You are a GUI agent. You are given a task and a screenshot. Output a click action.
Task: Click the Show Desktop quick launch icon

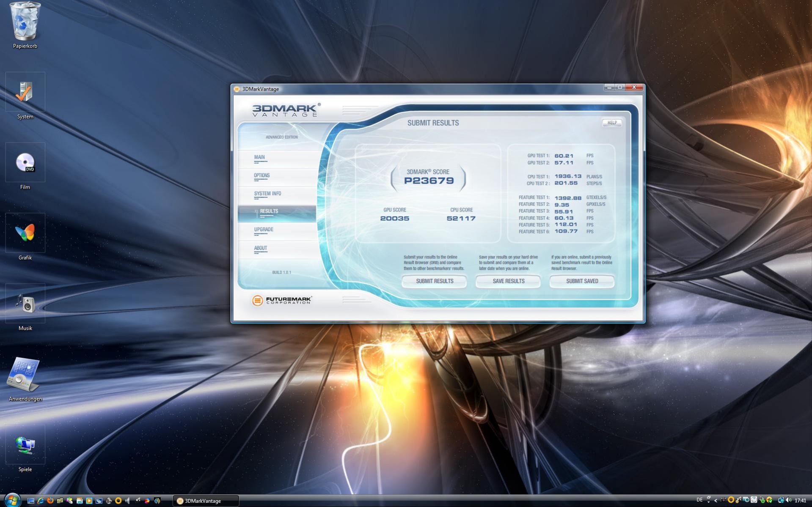(31, 501)
